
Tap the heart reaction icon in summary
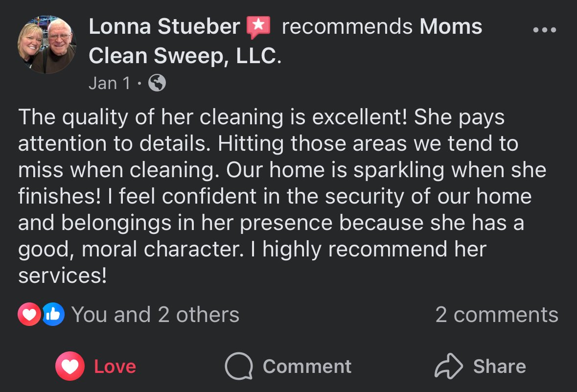click(29, 314)
